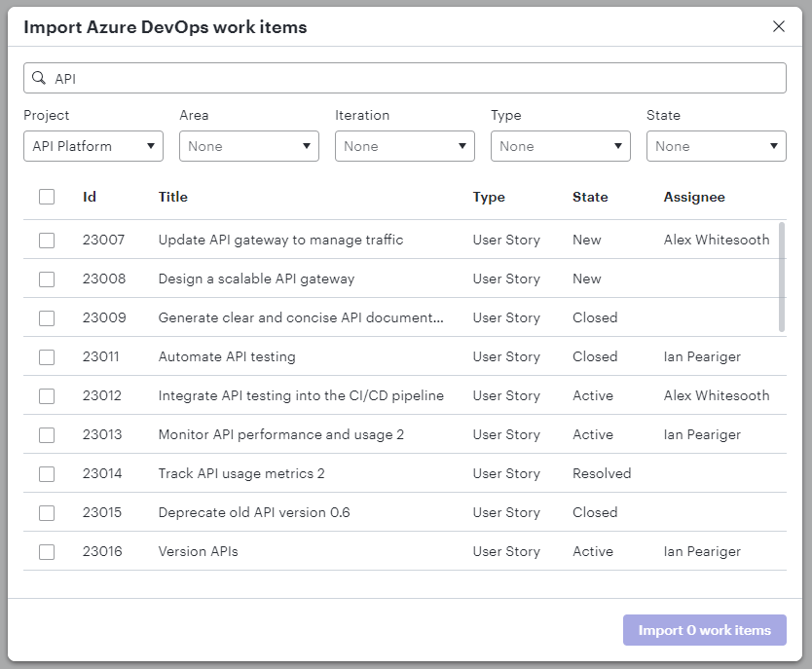Click inside the API search field

pos(292,77)
